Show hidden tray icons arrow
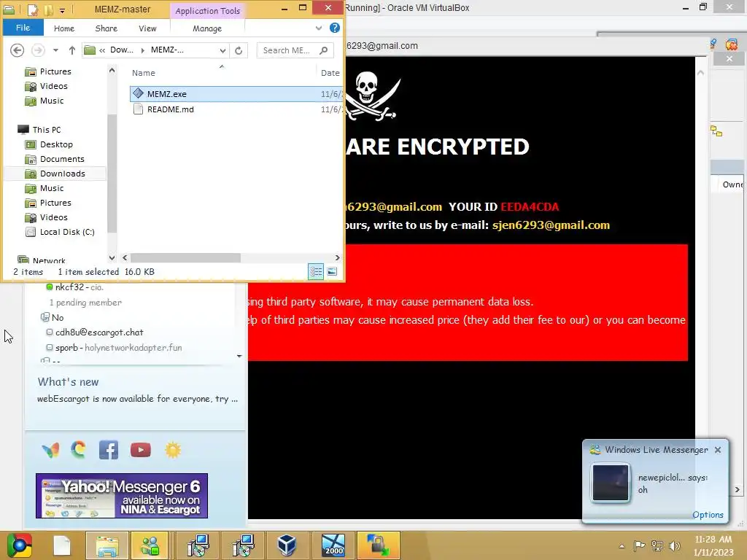The height and width of the screenshot is (560, 747). (622, 546)
